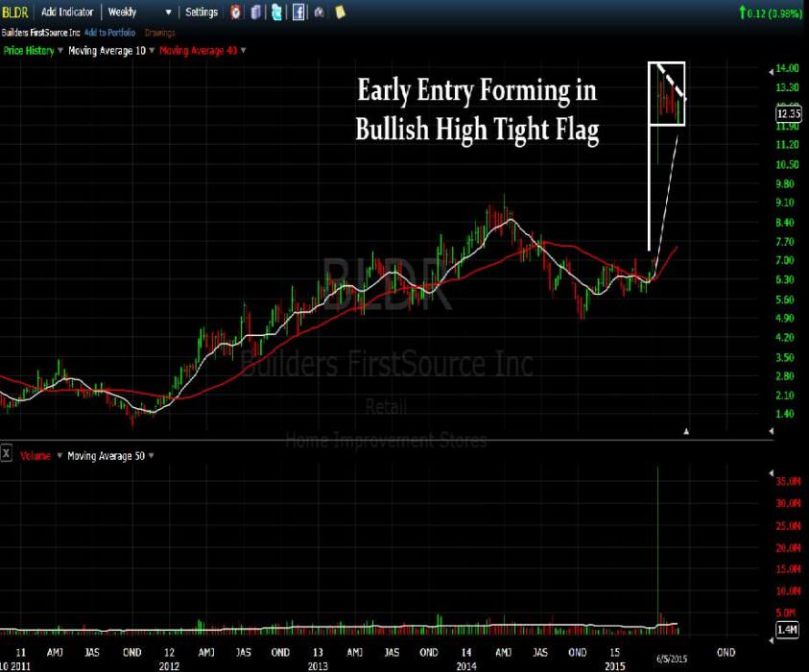Open the chart Settings

[202, 12]
